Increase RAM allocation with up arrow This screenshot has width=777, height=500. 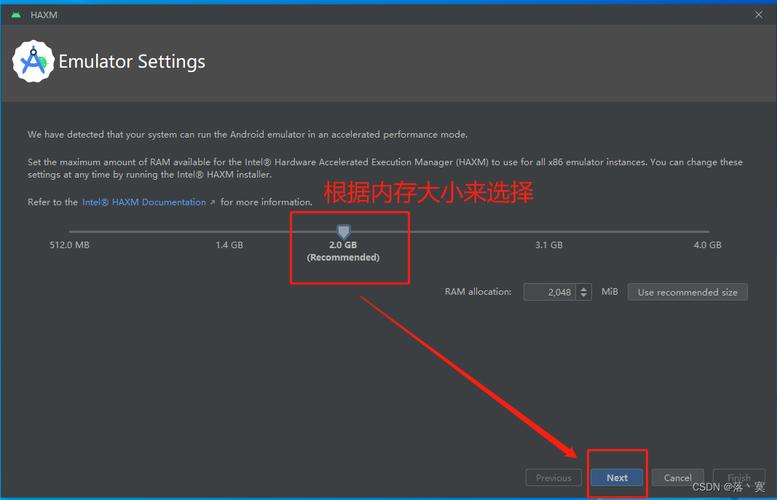pyautogui.click(x=584, y=288)
